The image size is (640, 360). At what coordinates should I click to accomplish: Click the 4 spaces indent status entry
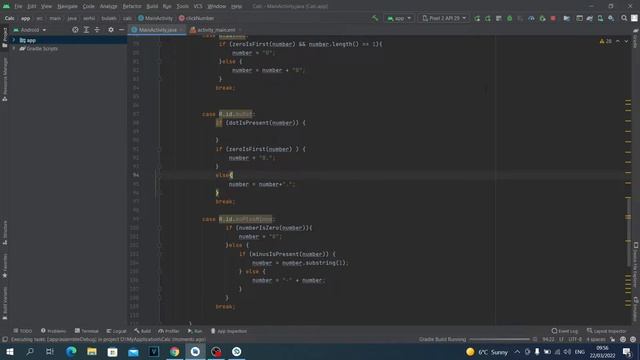pyautogui.click(x=596, y=339)
